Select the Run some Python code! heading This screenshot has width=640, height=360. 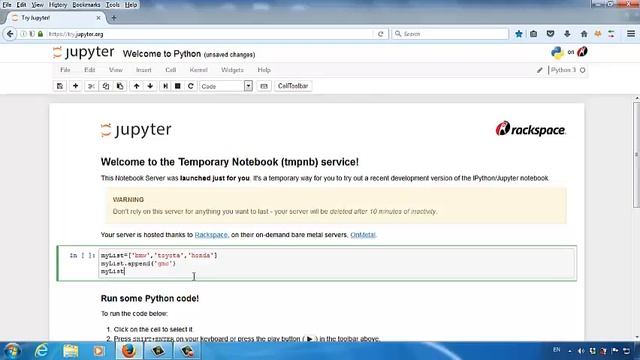(150, 298)
